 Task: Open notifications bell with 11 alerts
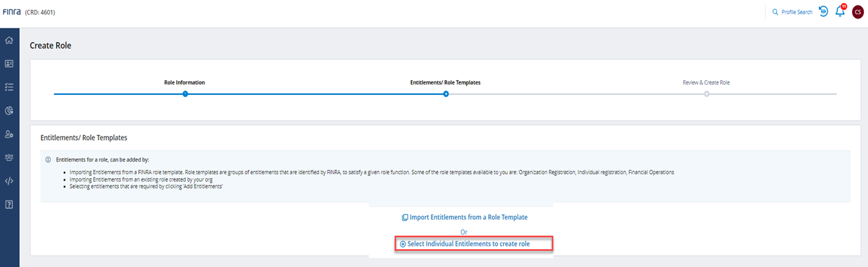pyautogui.click(x=840, y=11)
